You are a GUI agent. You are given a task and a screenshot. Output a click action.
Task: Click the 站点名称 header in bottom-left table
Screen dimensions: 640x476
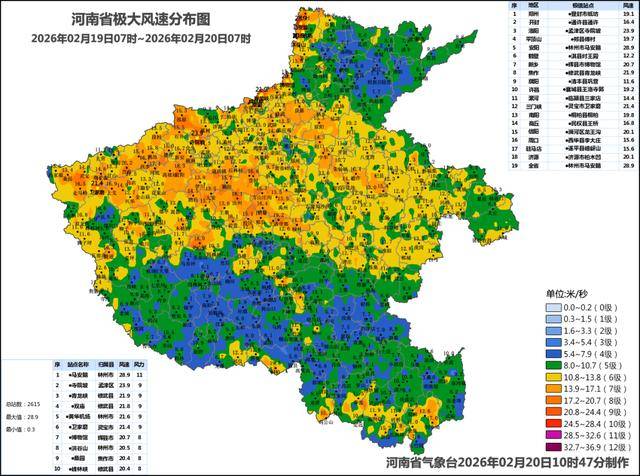80,364
